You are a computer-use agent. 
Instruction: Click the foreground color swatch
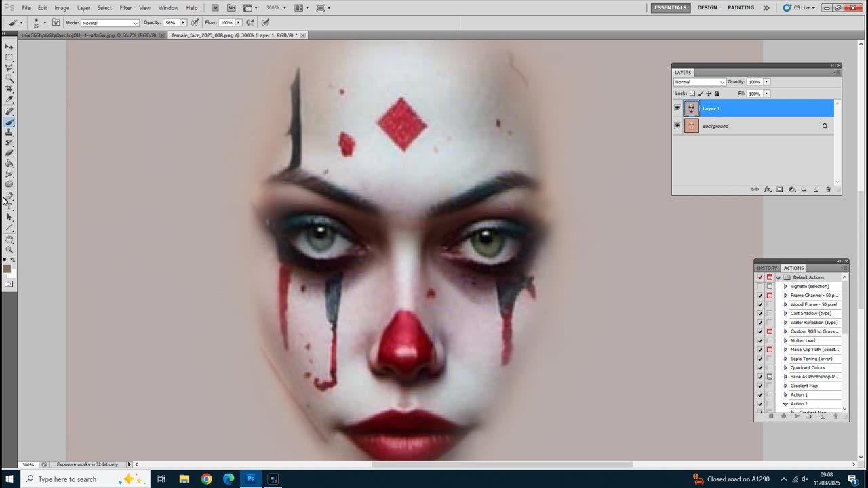[x=7, y=270]
